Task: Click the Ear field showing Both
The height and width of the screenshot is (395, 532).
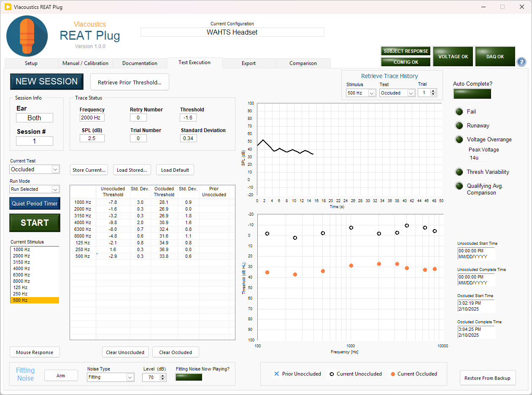Action: [x=35, y=118]
